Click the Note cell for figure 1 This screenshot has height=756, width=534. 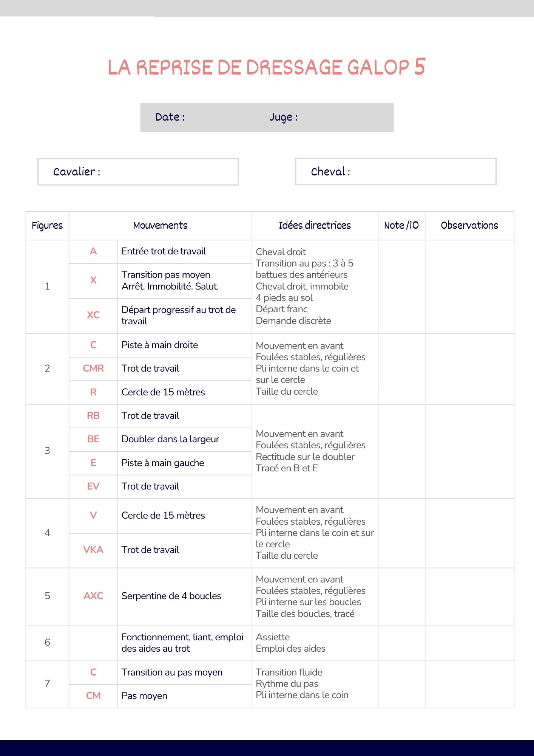coord(401,287)
